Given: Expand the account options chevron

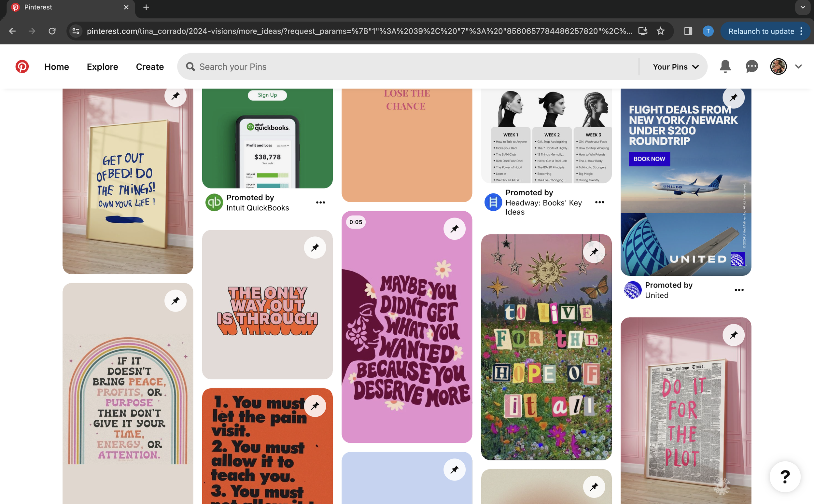Looking at the screenshot, I should [798, 66].
